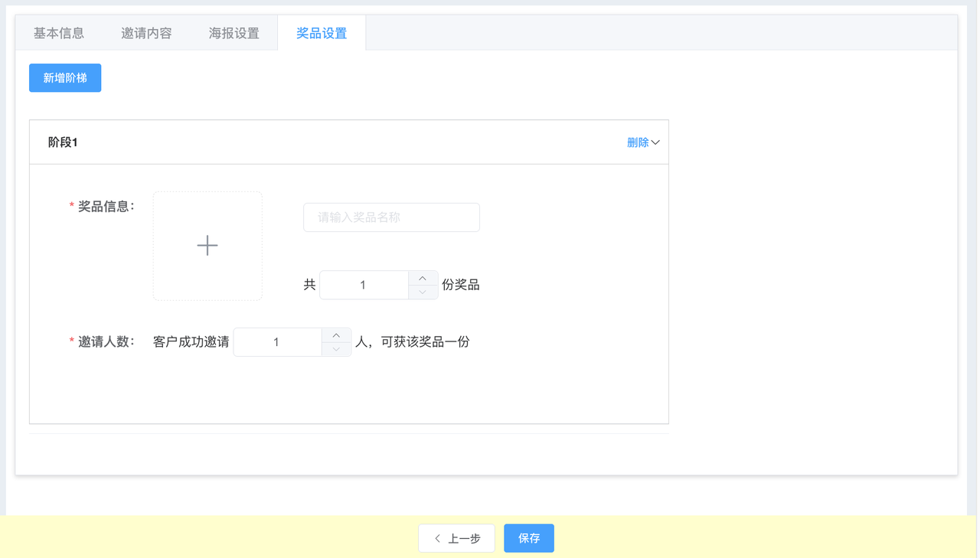Switch to the 基本信息 tab
This screenshot has height=558, width=980.
(59, 33)
